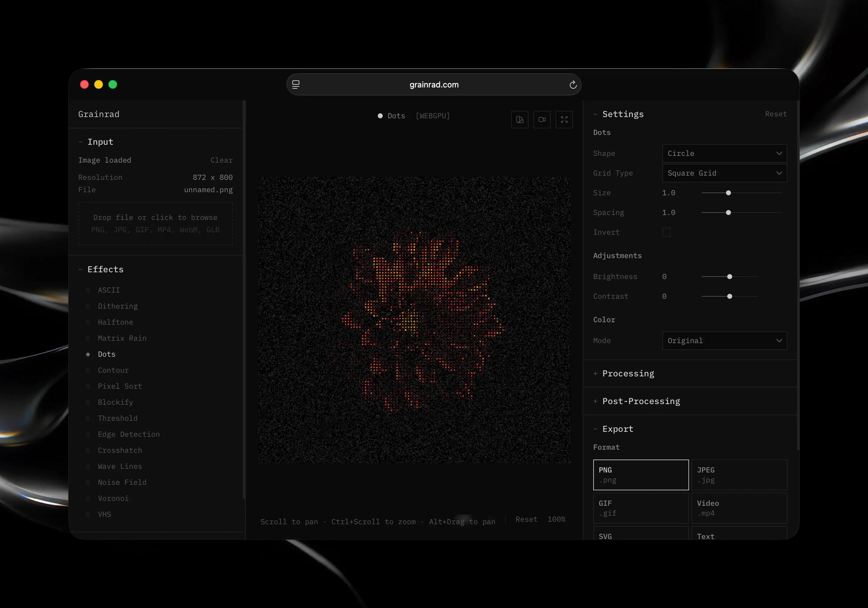This screenshot has height=608, width=868.
Task: Open the Shape dropdown showing Circle
Action: [724, 153]
